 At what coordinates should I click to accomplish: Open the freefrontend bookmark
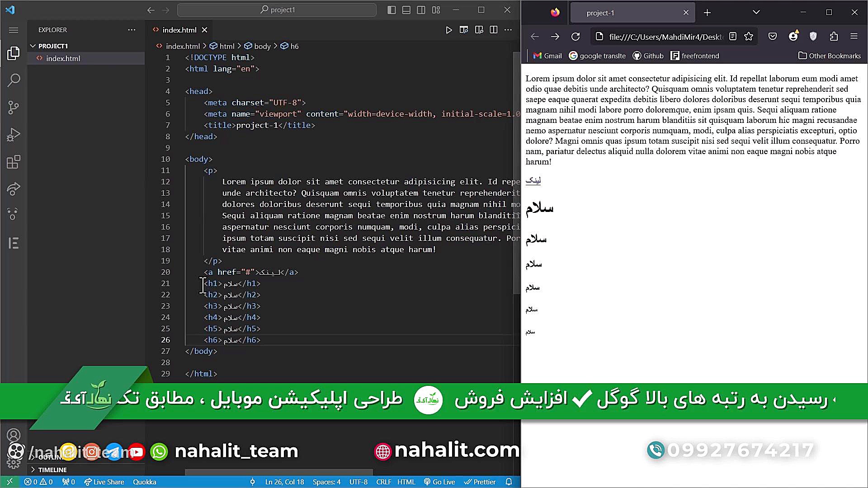(695, 56)
